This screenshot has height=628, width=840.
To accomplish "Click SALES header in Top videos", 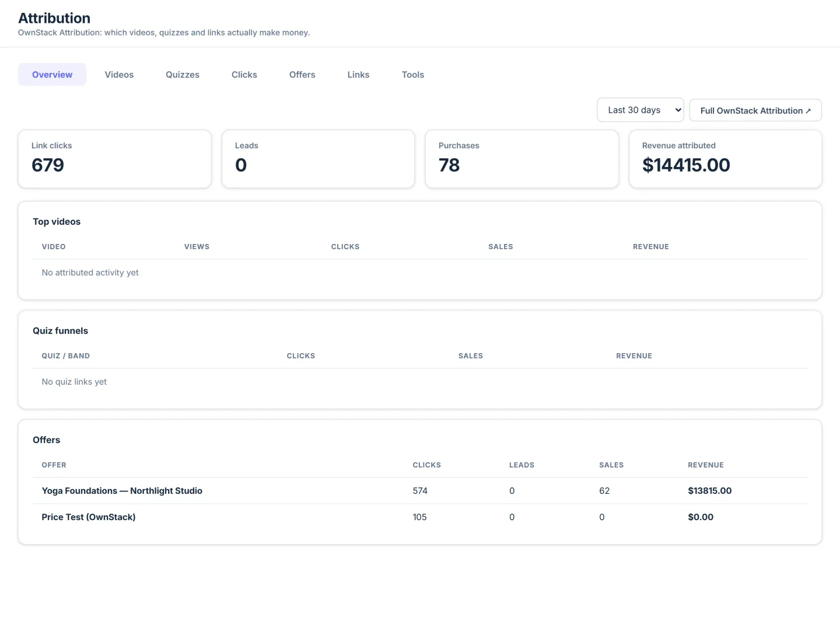I will click(501, 247).
